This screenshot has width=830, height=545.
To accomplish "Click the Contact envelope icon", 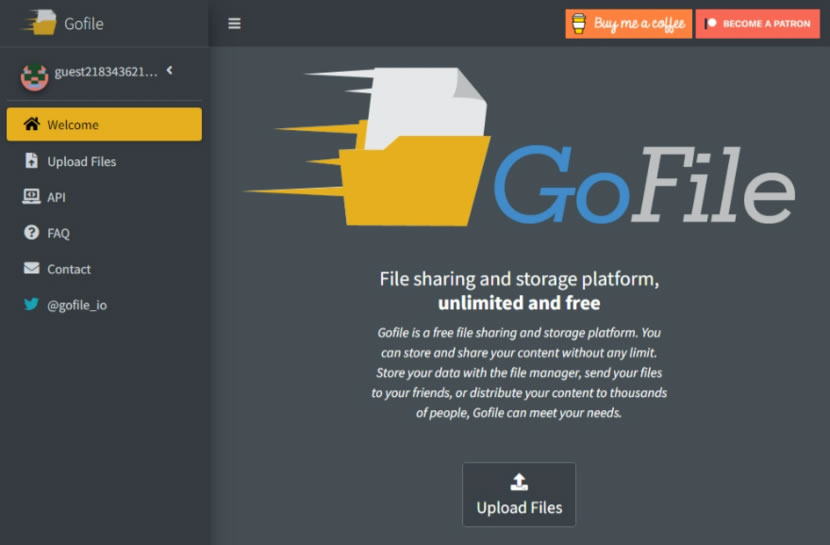I will point(31,269).
